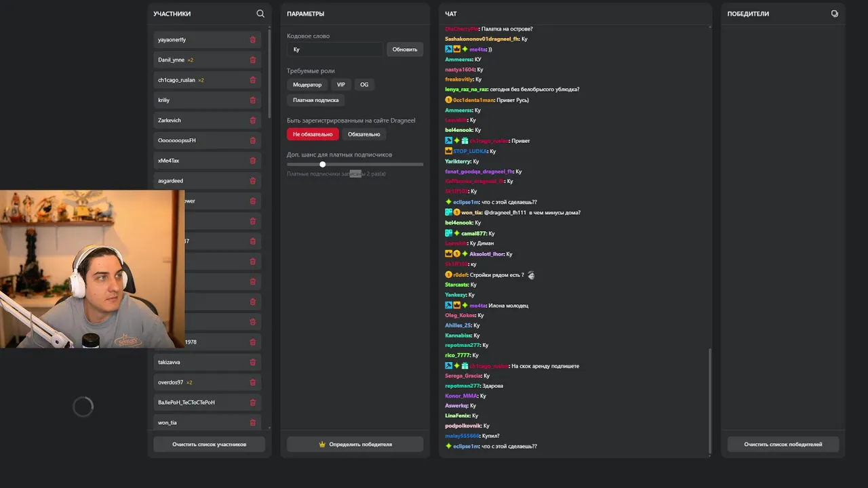Toggle the OG role requirement
Screen dimensions: 868x488
pos(364,85)
